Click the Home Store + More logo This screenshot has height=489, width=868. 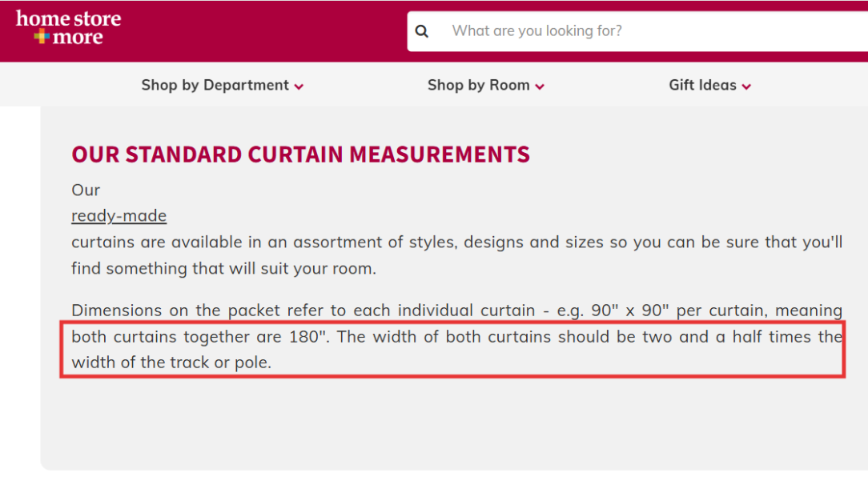(68, 28)
